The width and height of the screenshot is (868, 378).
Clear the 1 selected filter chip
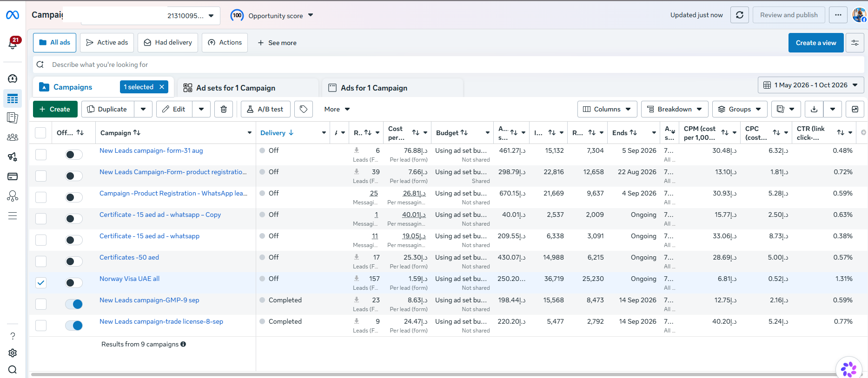162,87
